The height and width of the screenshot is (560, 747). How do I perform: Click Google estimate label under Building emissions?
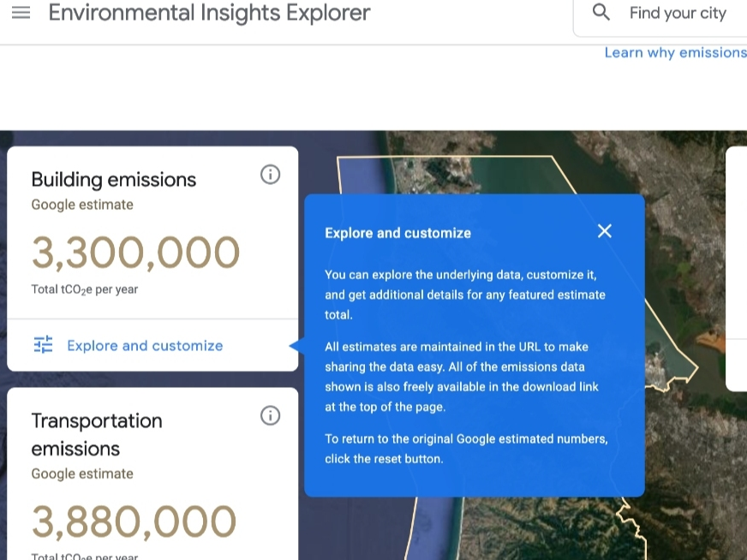pyautogui.click(x=82, y=205)
